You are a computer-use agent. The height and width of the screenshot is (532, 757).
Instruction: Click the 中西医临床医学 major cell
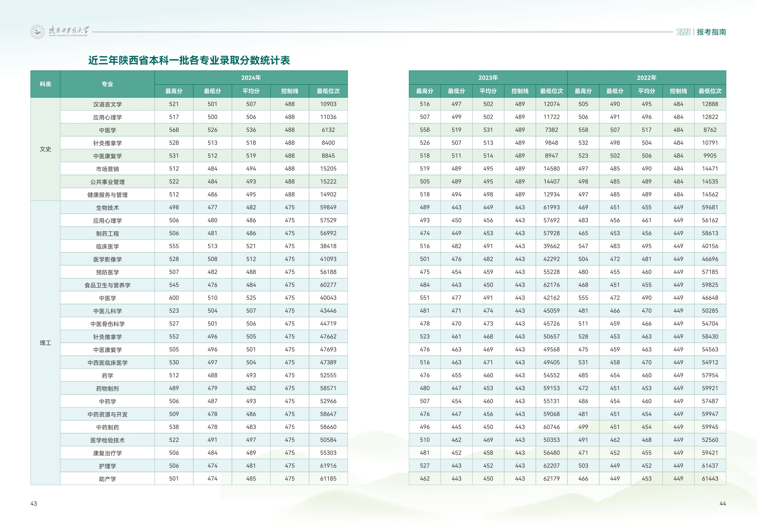[x=107, y=363]
